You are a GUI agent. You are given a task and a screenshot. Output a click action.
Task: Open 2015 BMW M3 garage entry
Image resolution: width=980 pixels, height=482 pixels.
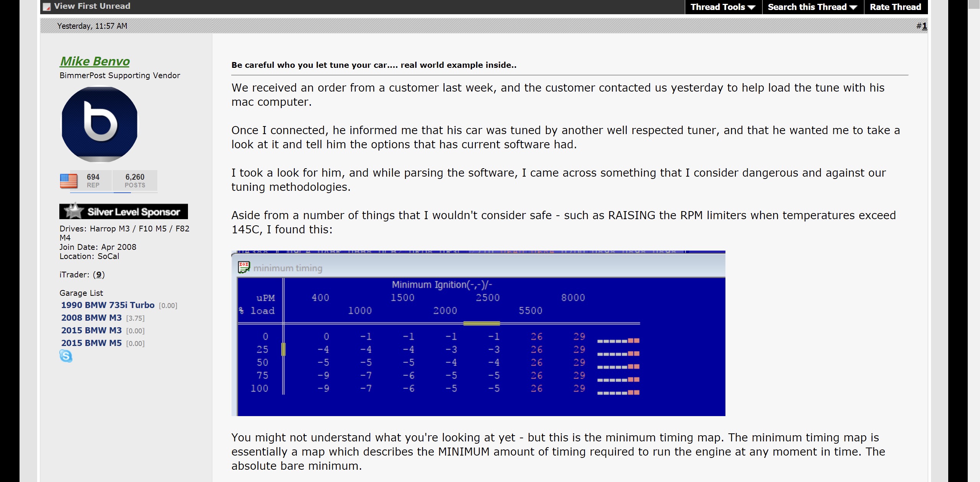pyautogui.click(x=91, y=330)
